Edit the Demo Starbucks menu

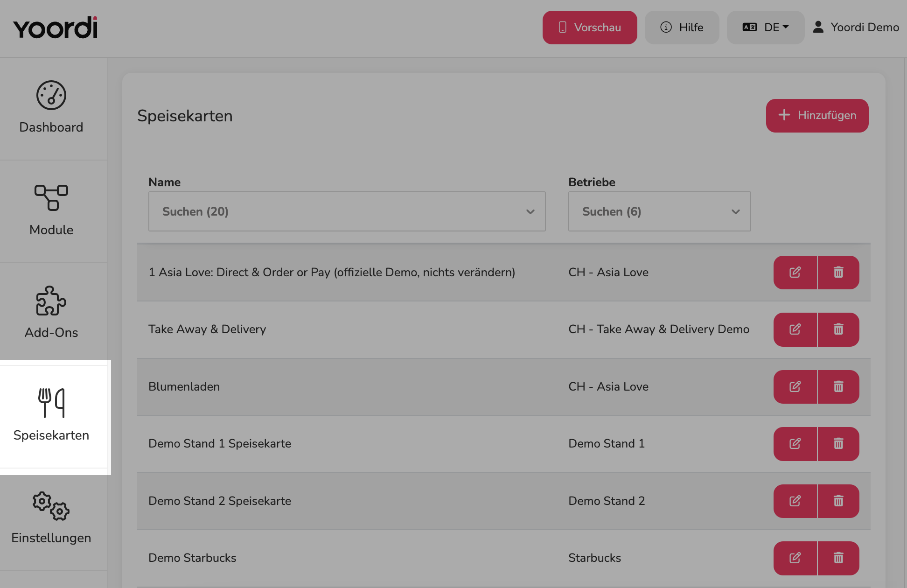(795, 558)
